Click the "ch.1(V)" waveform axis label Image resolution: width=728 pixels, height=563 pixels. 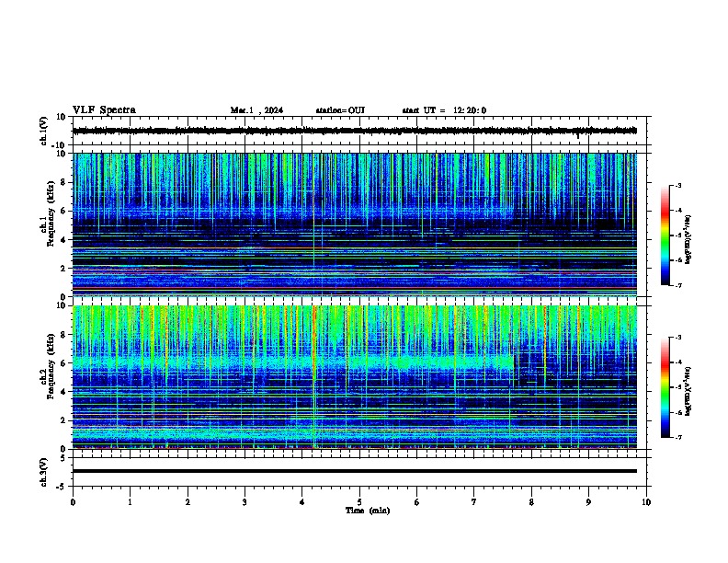44,131
